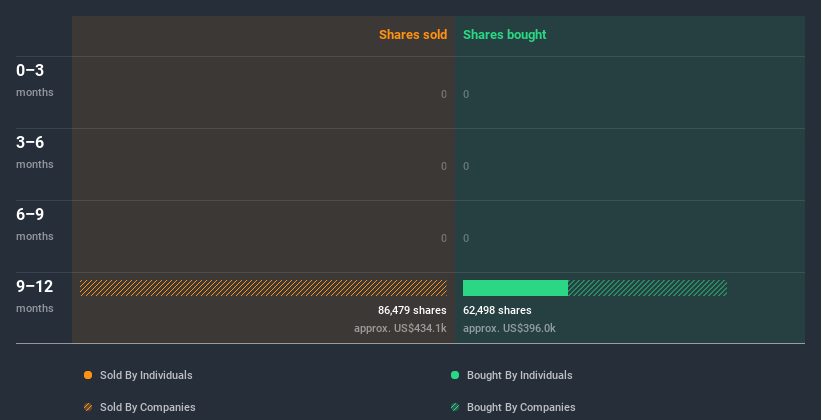Click the Shares sold column header
Viewport: 821px width, 420px height.
(x=413, y=35)
